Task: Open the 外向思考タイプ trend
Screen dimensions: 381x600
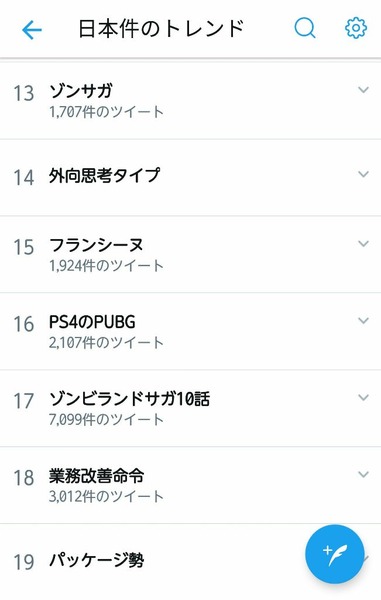Action: pyautogui.click(x=190, y=178)
